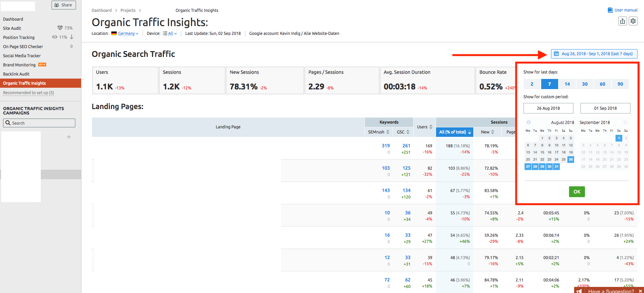Open GSC keywords count 261

coord(406,146)
